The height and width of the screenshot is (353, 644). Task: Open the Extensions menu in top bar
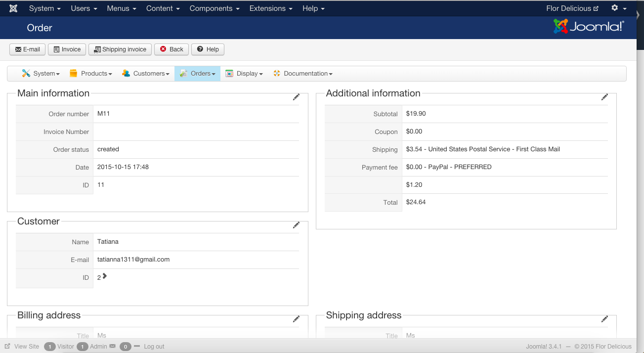pyautogui.click(x=270, y=8)
